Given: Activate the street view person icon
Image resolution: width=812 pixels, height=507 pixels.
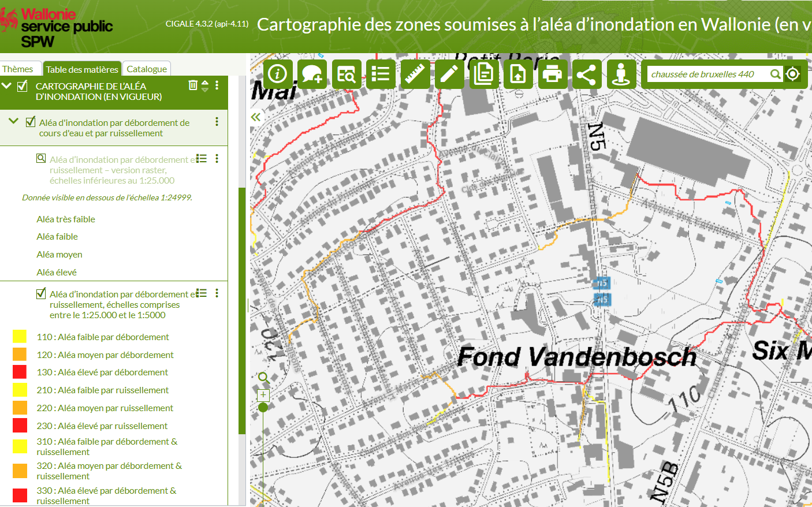Looking at the screenshot, I should click(x=621, y=74).
